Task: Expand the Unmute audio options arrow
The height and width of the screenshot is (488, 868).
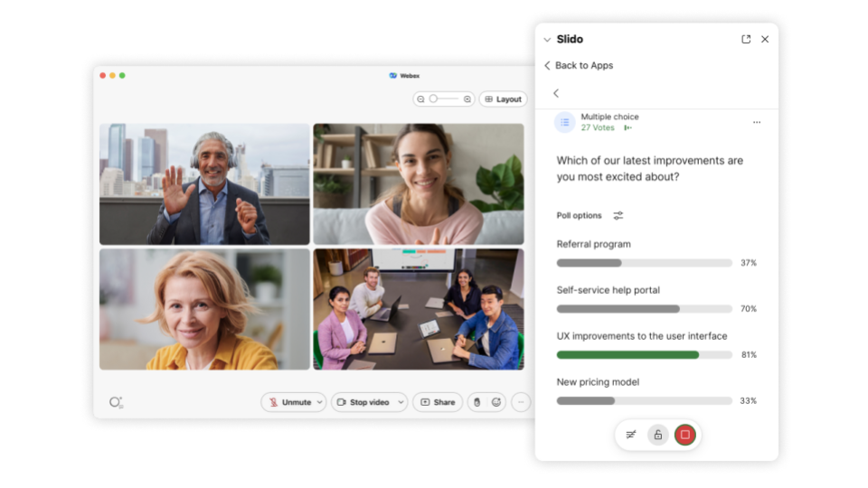Action: (319, 402)
